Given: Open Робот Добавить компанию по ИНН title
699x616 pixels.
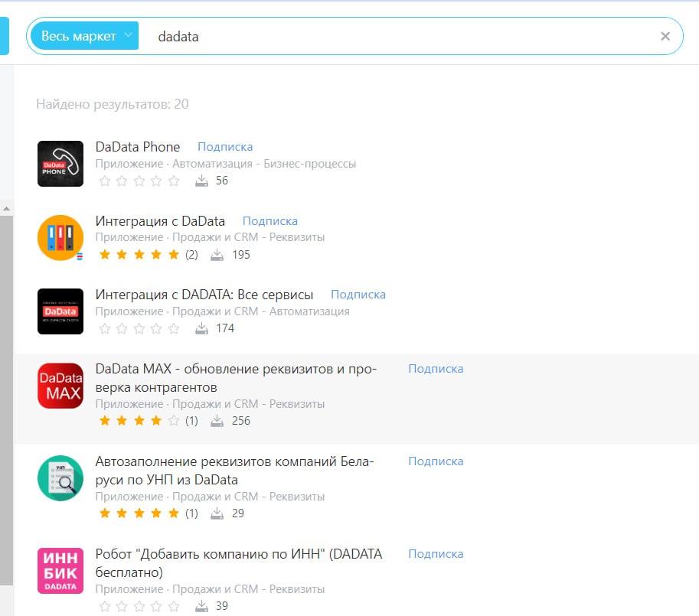Looking at the screenshot, I should pos(239,563).
